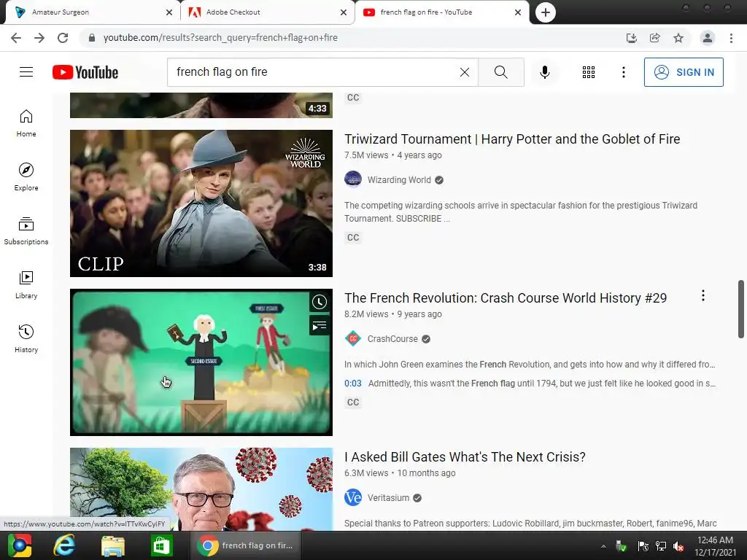Screen dimensions: 747x560
Task: Open Explore in the sidebar
Action: [26, 177]
